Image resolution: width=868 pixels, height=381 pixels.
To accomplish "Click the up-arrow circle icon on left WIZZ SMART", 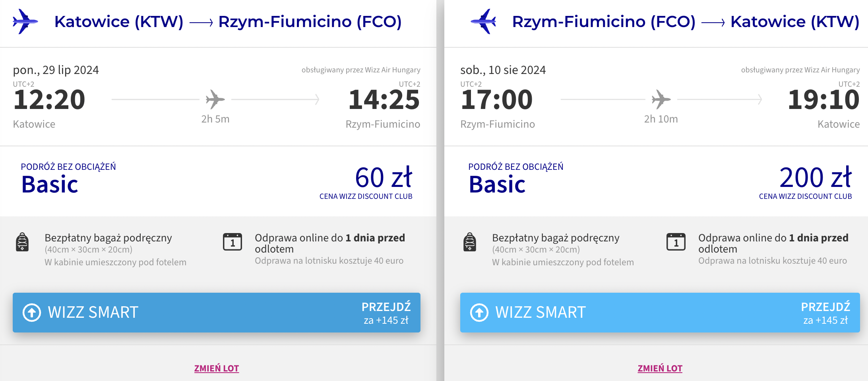I will pyautogui.click(x=32, y=313).
